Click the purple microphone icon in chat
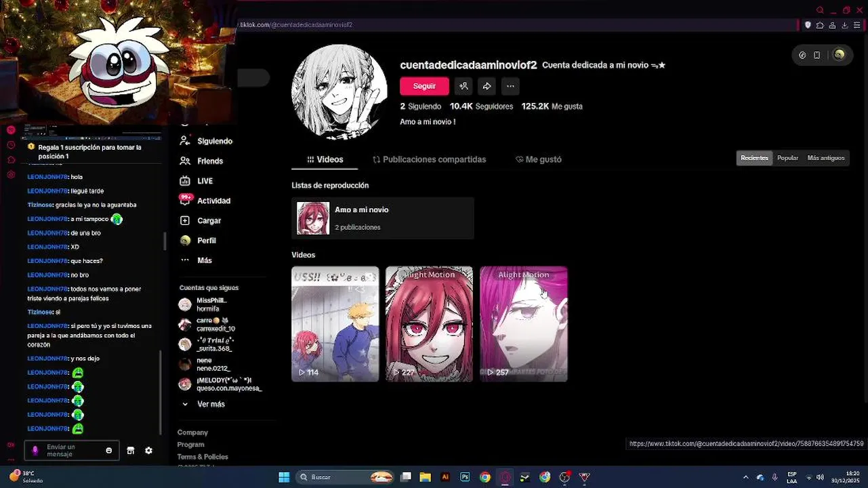Screen dimensions: 868x488 [x=35, y=451]
